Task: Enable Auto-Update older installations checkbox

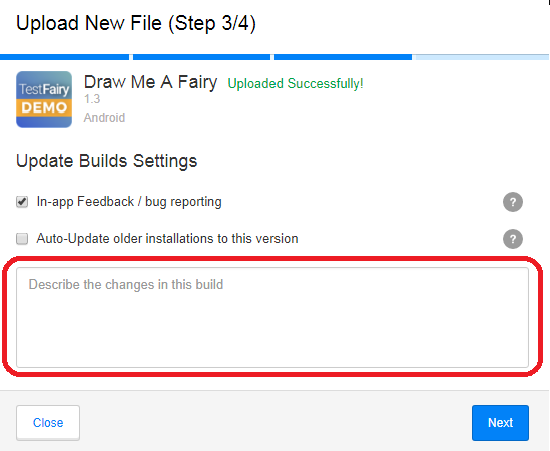Action: click(22, 239)
